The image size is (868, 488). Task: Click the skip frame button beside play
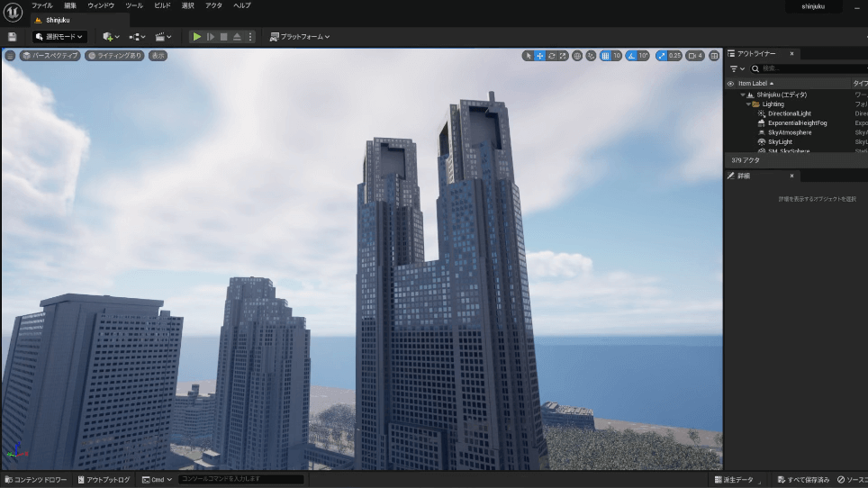[x=211, y=37]
